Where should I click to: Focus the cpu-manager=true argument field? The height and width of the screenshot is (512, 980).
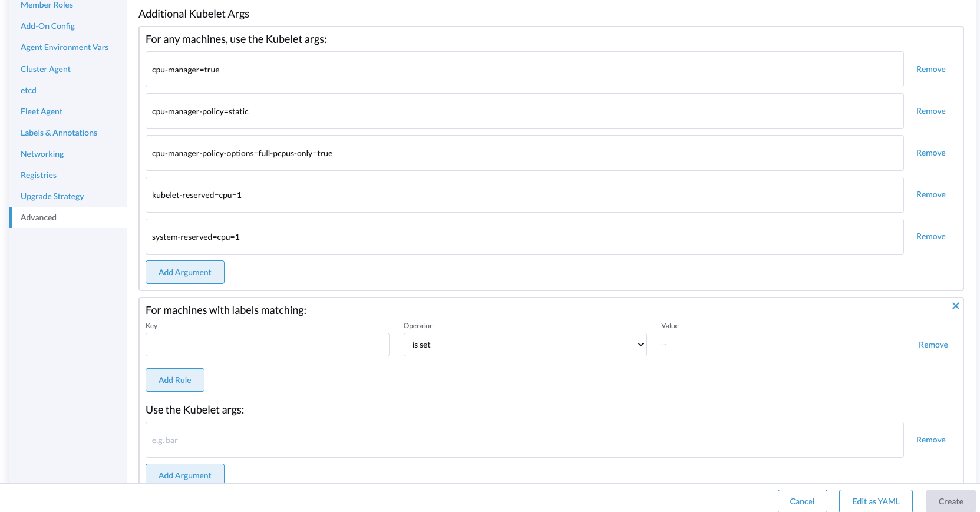524,70
